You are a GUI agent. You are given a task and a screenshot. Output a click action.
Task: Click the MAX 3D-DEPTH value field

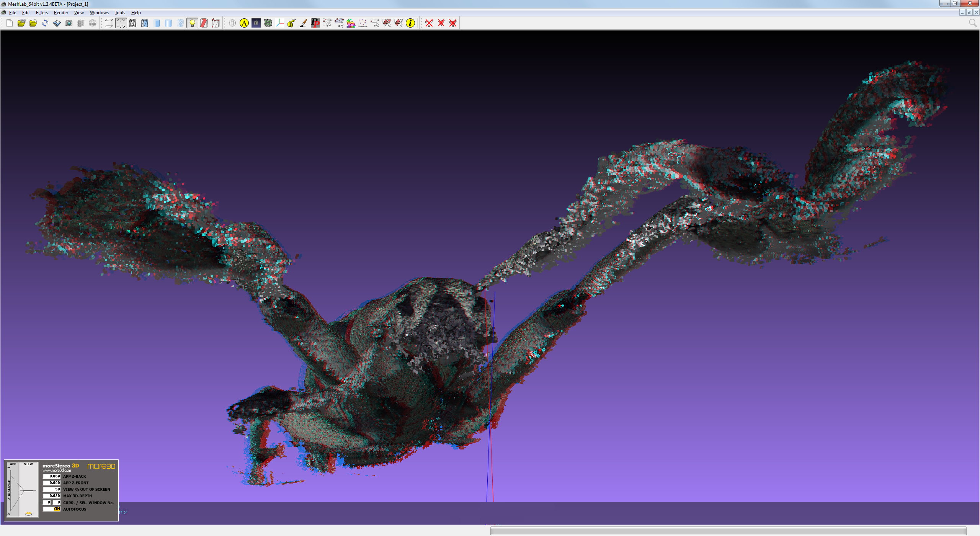click(x=52, y=496)
